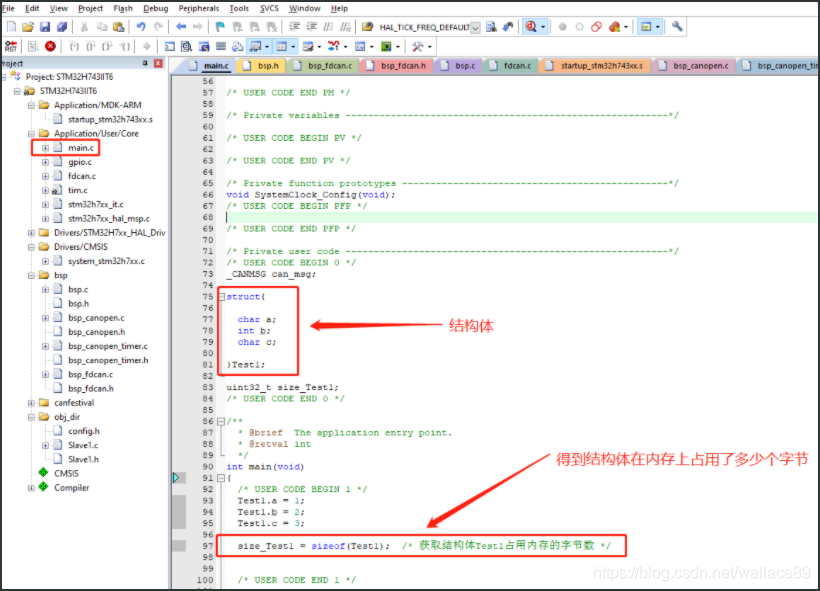Show the Command window
Image resolution: width=820 pixels, height=591 pixels.
(169, 47)
